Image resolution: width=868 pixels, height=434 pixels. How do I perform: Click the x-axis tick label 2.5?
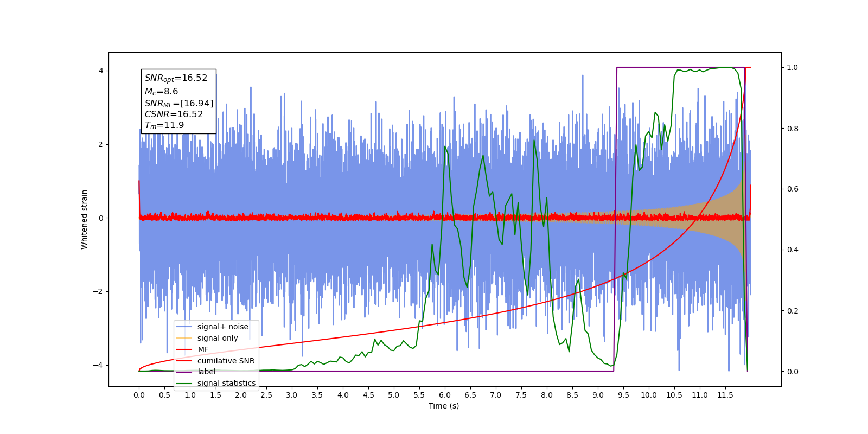(266, 395)
